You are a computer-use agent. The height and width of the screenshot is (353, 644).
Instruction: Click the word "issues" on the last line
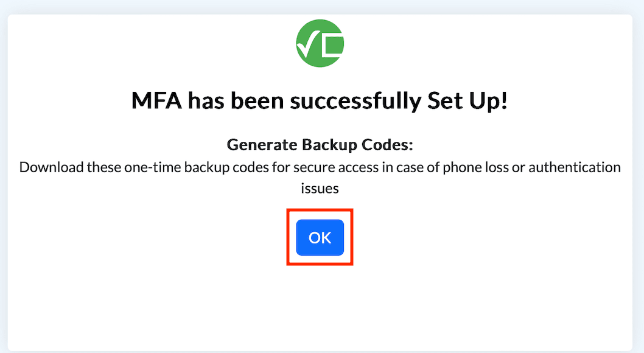pos(320,189)
